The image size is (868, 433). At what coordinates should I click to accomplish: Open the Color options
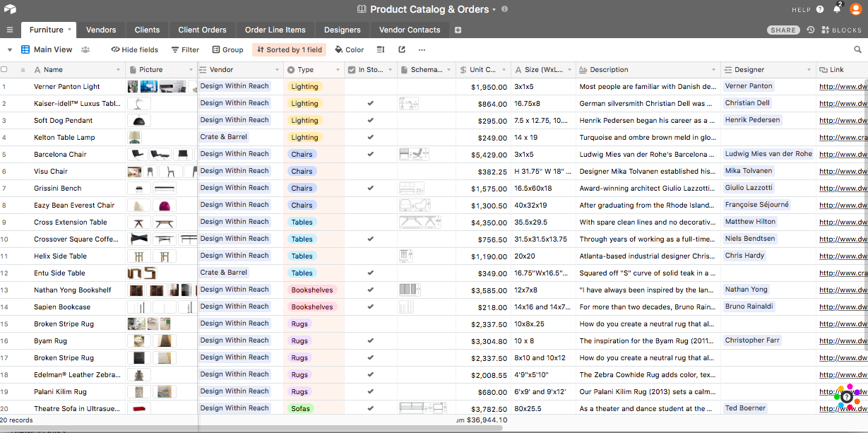(350, 49)
